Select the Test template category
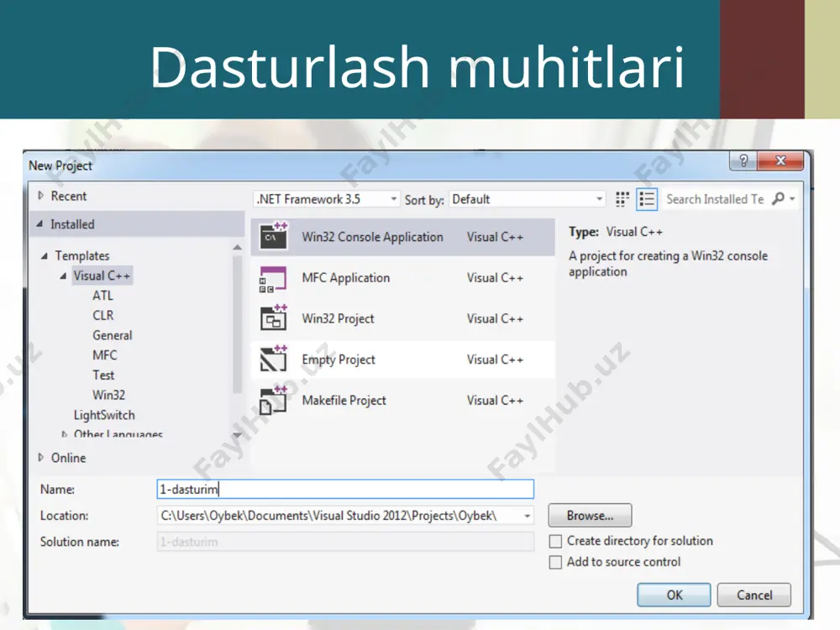This screenshot has height=630, width=840. click(x=103, y=375)
